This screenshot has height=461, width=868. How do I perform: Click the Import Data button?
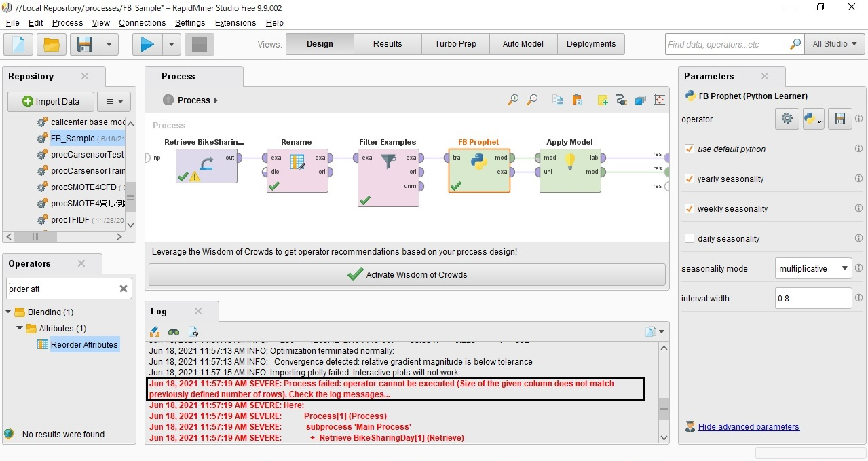pos(51,101)
